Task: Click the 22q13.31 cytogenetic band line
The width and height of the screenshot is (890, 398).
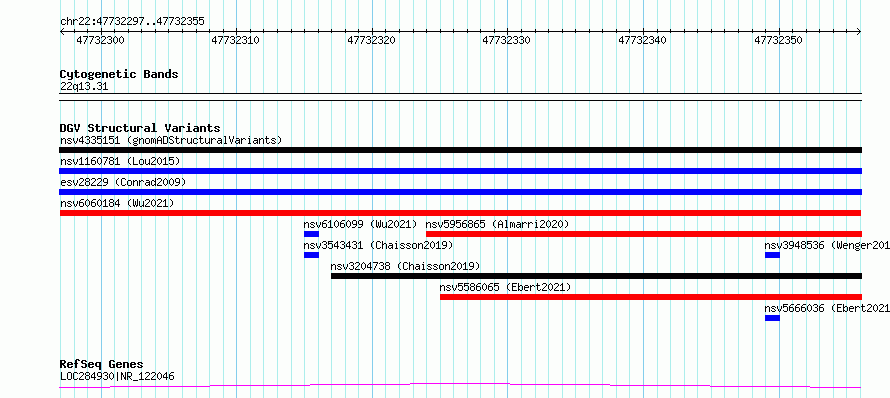Action: (460, 97)
